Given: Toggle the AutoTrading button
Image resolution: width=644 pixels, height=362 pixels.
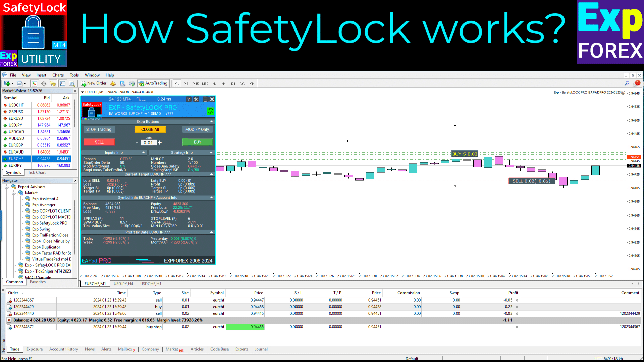Looking at the screenshot, I should 153,83.
